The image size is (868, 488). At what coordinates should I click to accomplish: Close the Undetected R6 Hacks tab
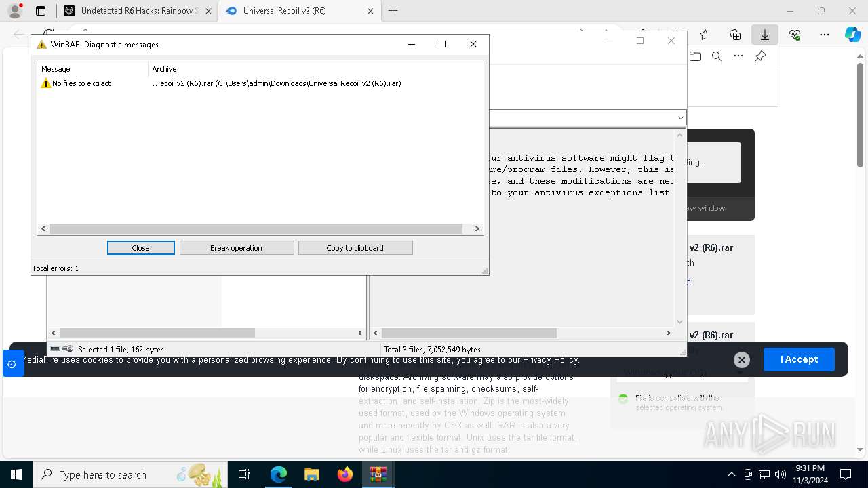[x=208, y=11]
